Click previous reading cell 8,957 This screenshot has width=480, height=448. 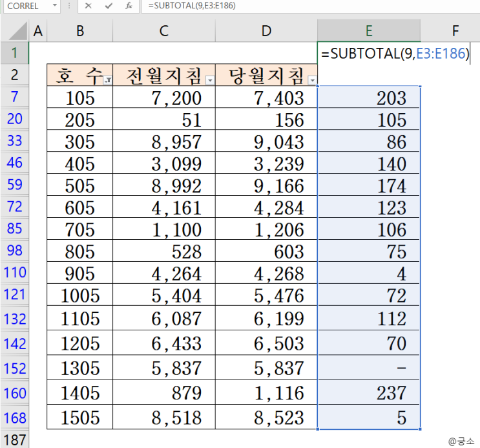pos(164,142)
